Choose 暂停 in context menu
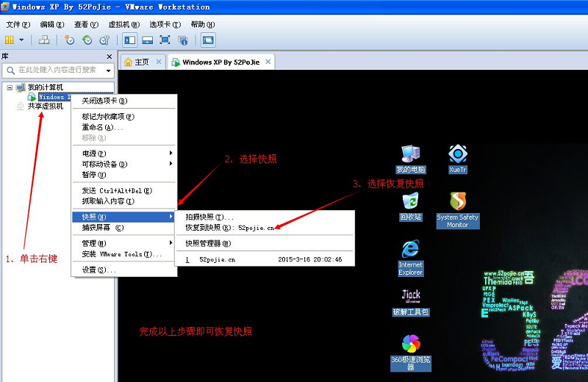The width and height of the screenshot is (588, 382). (123, 175)
